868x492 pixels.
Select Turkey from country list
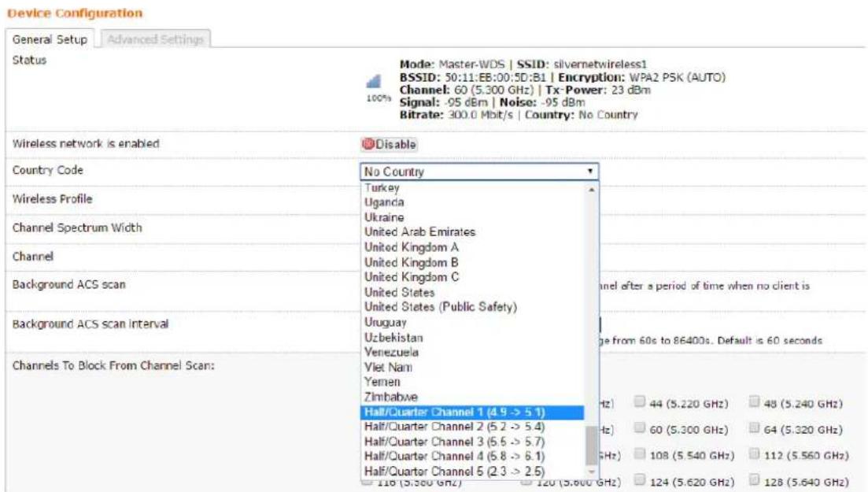(x=382, y=188)
